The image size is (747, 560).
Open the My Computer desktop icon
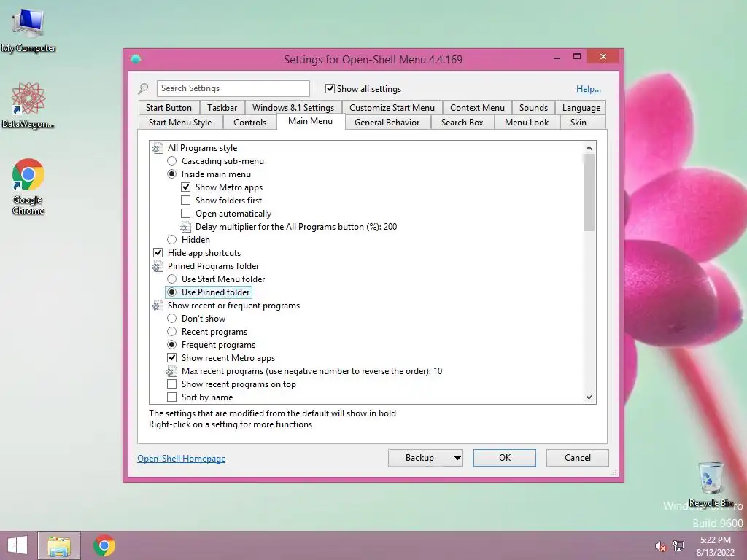[x=28, y=29]
